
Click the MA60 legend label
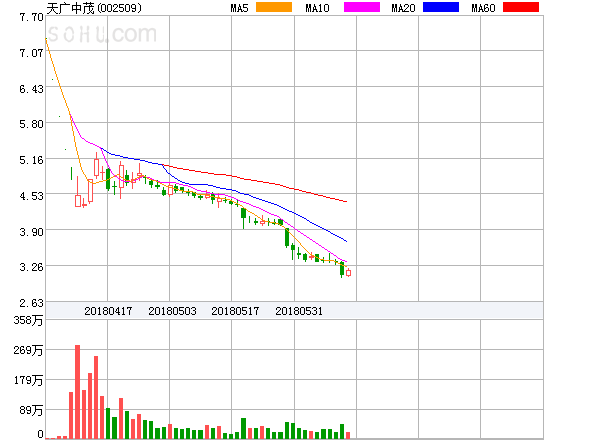(x=483, y=8)
